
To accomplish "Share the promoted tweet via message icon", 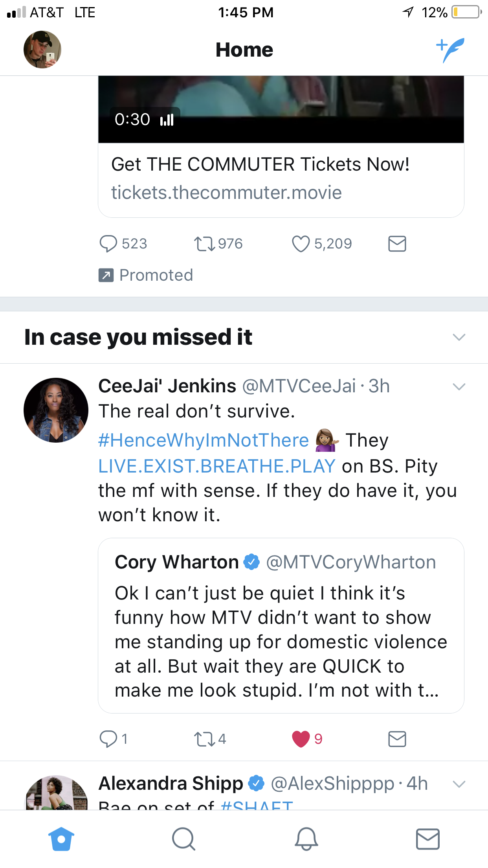I will point(397,244).
